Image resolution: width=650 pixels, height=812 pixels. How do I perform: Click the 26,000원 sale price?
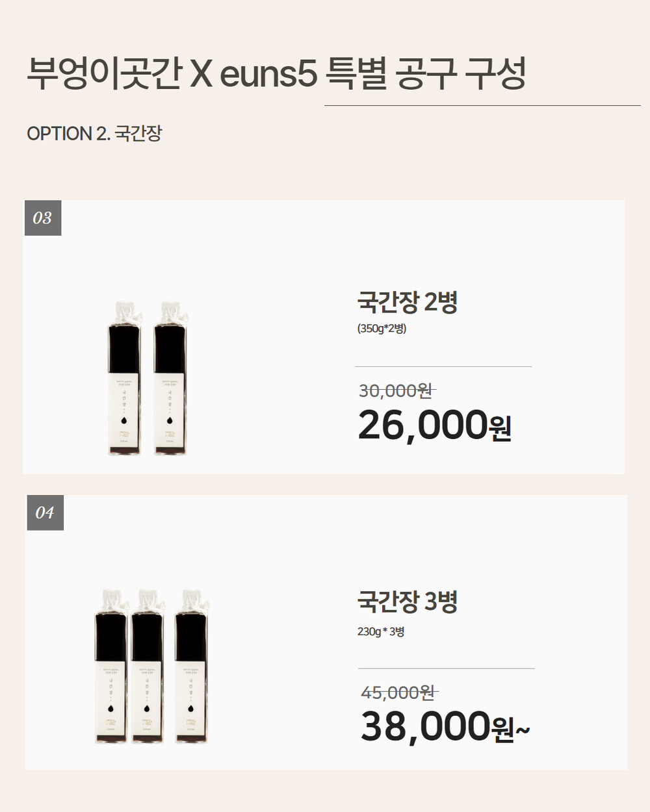pyautogui.click(x=434, y=426)
